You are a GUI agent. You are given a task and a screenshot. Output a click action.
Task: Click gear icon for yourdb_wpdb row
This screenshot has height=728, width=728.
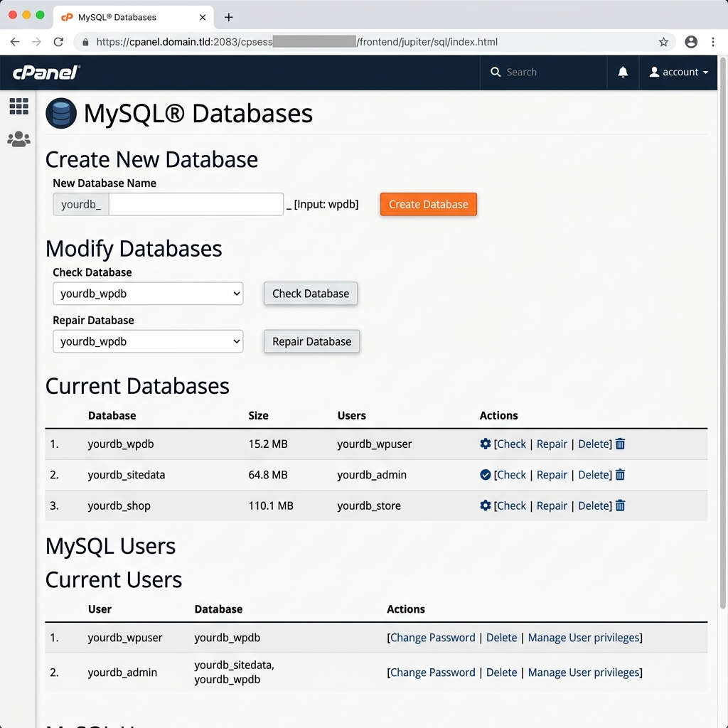tap(485, 444)
